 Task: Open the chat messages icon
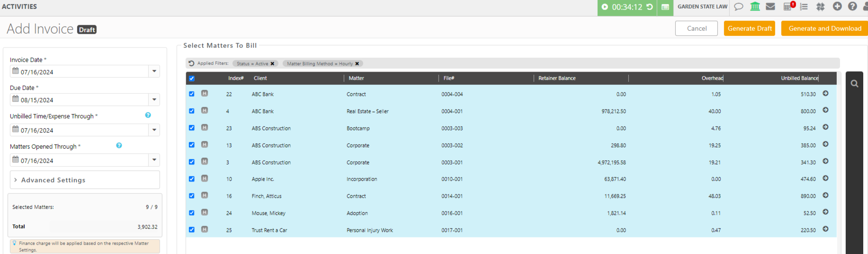tap(738, 7)
